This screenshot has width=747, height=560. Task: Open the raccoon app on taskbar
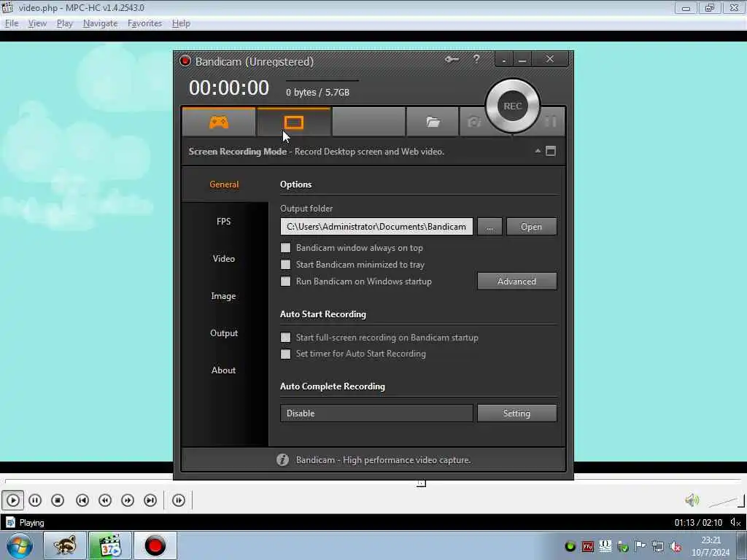65,545
